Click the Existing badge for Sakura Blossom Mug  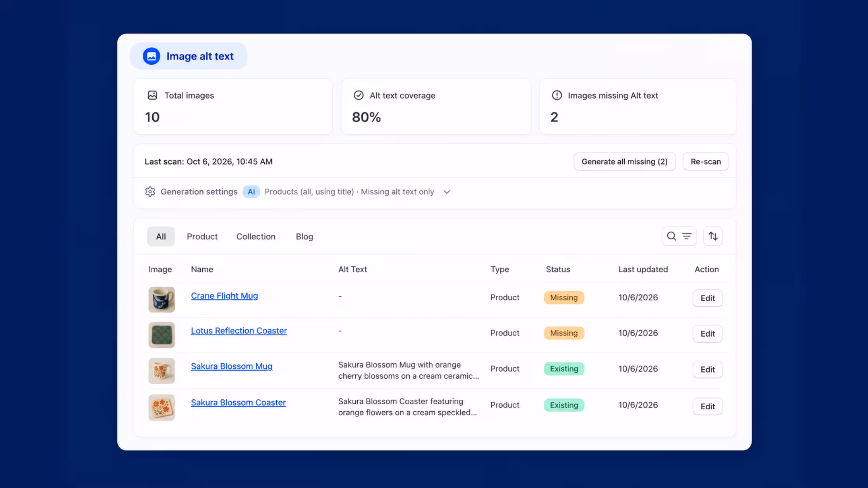click(564, 369)
